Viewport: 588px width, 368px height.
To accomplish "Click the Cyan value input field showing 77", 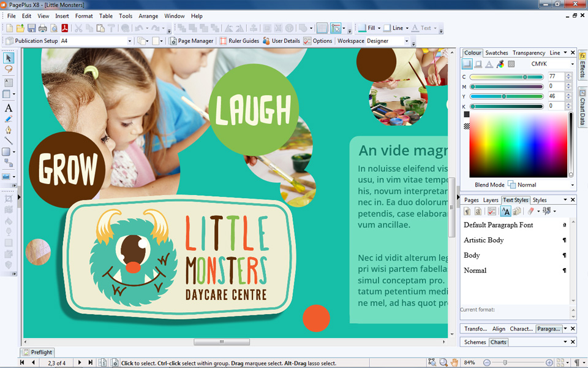I will (x=556, y=77).
